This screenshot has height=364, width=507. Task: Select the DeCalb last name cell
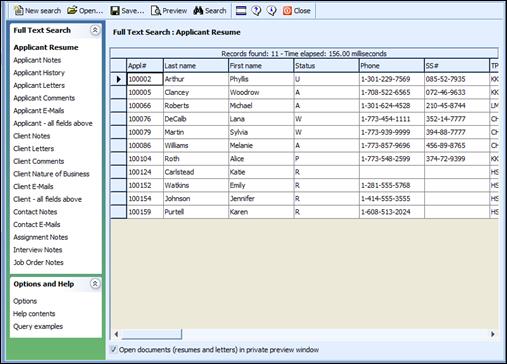(x=196, y=119)
